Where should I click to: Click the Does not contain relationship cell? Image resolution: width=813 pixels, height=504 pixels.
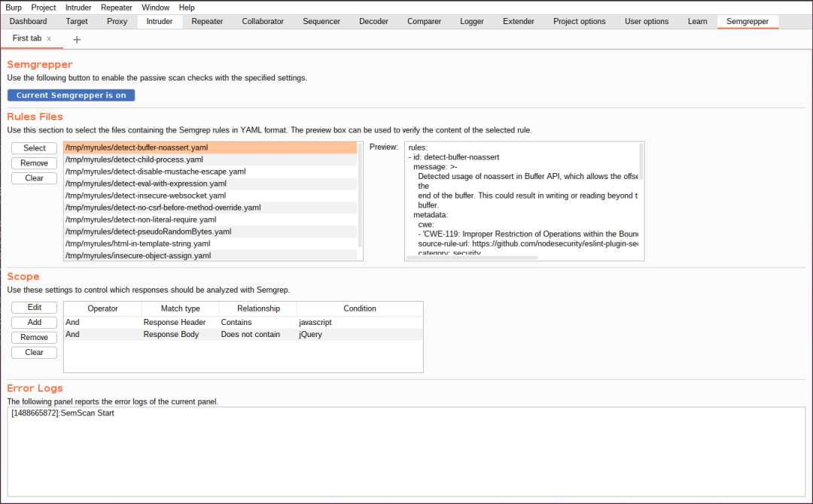click(258, 335)
